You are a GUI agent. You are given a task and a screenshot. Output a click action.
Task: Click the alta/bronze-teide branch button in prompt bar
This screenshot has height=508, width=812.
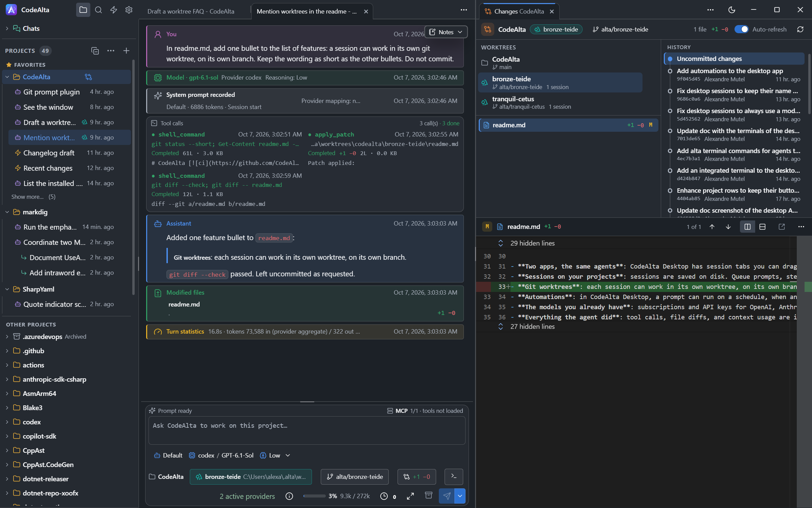pyautogui.click(x=355, y=477)
